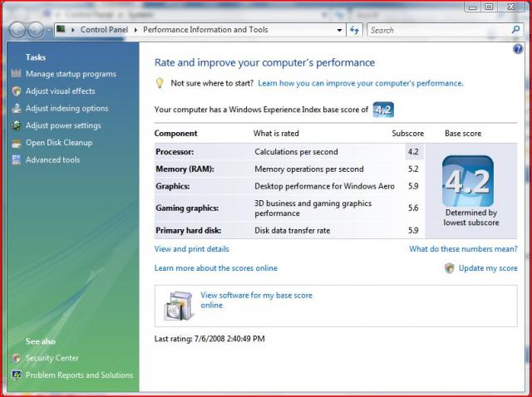This screenshot has height=397, width=532.
Task: Click the Manage startup programs icon
Action: click(x=16, y=73)
